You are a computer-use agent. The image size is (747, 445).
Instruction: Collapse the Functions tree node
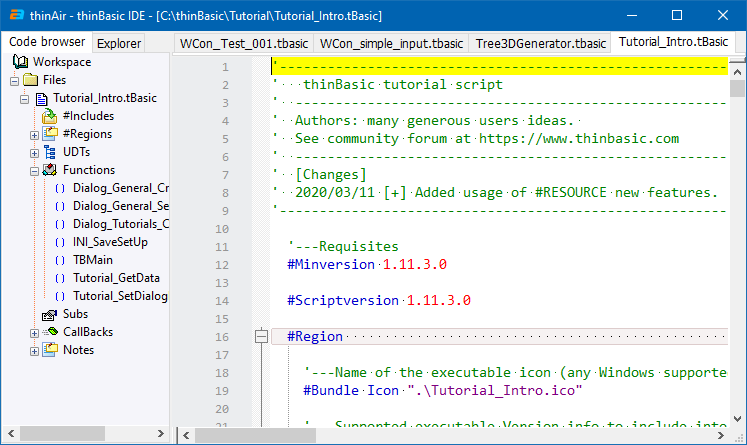pos(34,170)
